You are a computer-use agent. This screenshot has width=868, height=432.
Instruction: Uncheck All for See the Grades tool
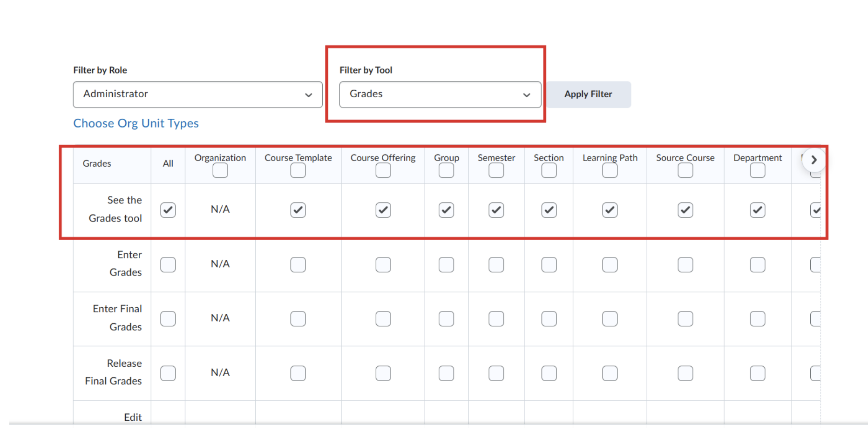click(168, 210)
